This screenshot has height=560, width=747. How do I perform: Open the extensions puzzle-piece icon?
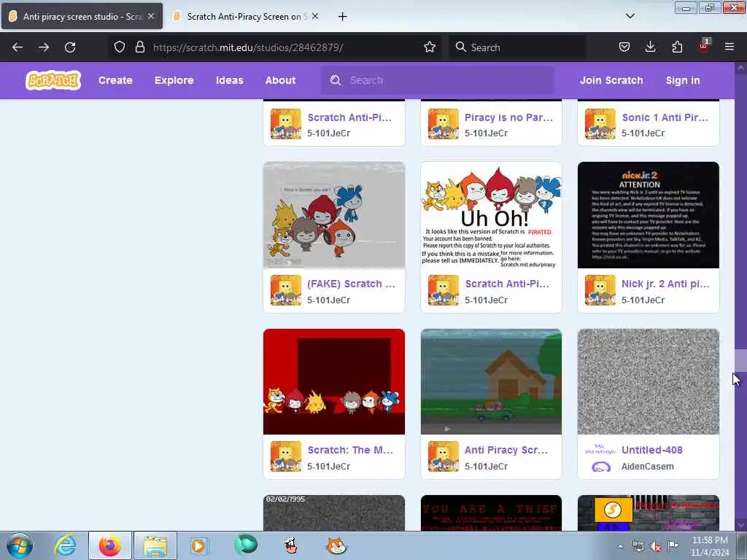677,47
